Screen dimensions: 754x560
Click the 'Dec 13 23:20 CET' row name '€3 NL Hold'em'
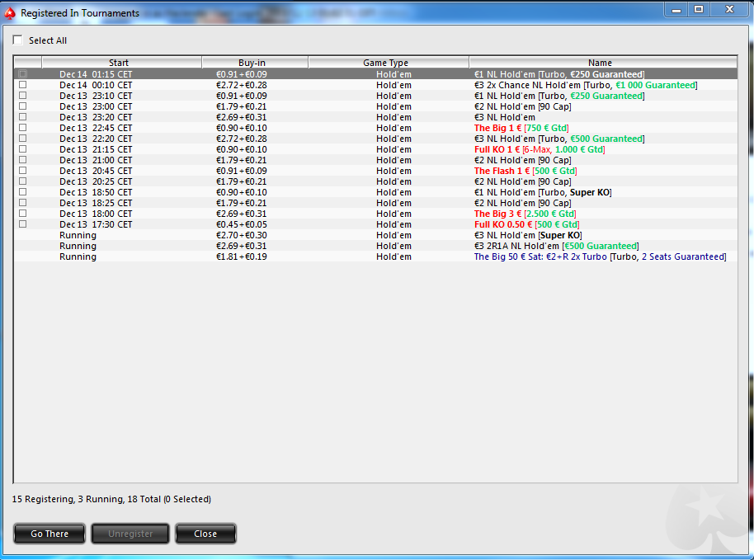504,117
